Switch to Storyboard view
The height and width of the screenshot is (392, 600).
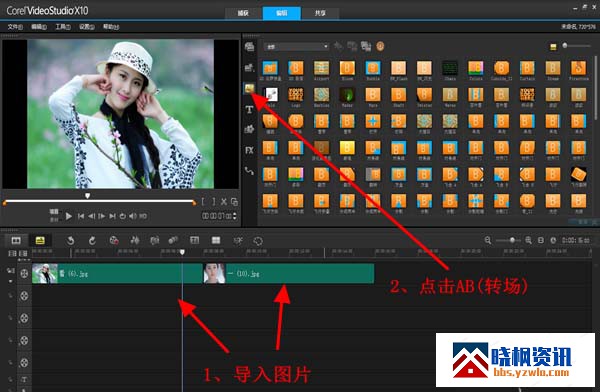tap(16, 240)
